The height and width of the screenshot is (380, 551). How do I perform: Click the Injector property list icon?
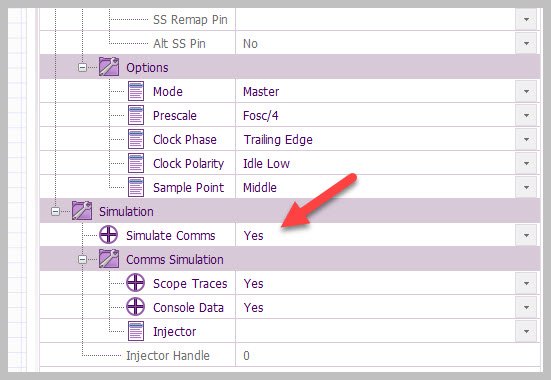point(136,331)
